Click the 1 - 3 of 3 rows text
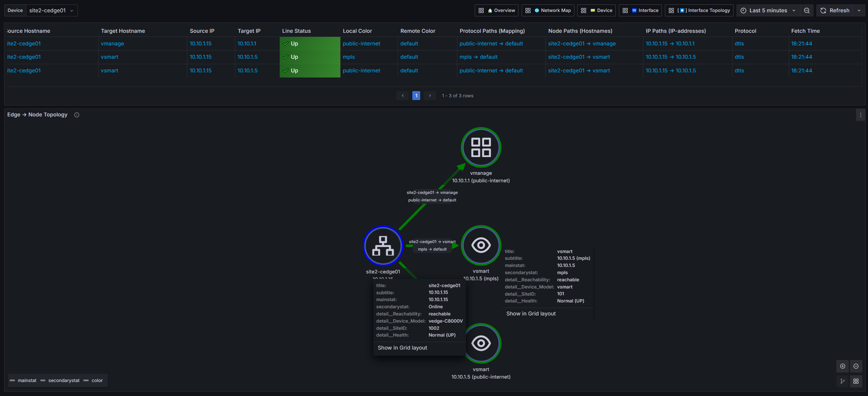This screenshot has width=868, height=396. 457,96
